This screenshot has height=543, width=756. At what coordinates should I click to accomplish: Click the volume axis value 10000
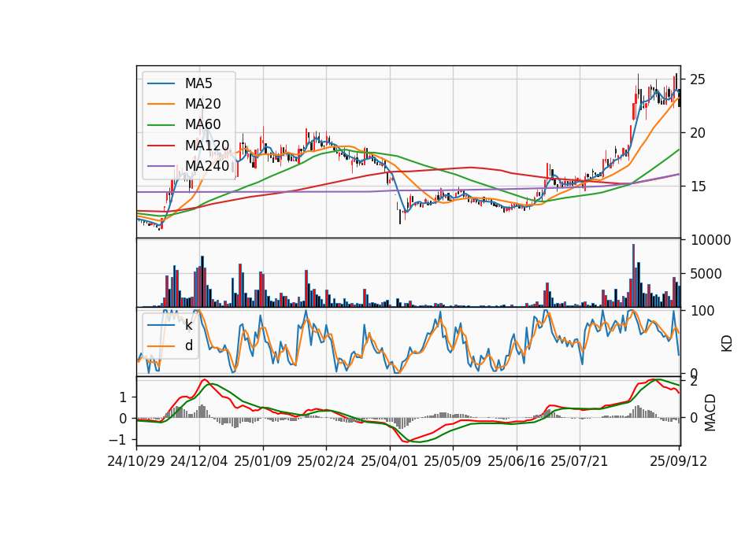point(710,240)
